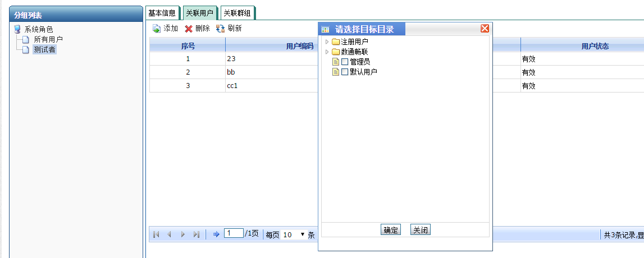Expand the 注册用户 folder node

click(327, 42)
